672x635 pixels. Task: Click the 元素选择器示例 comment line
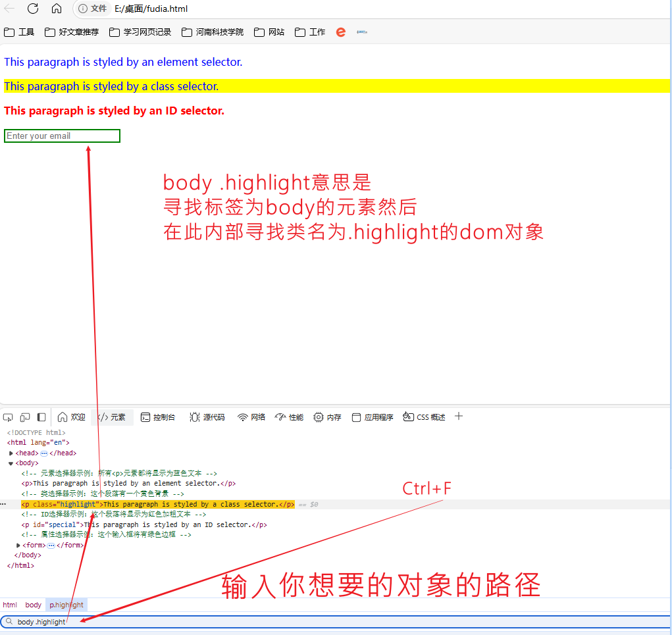(119, 474)
